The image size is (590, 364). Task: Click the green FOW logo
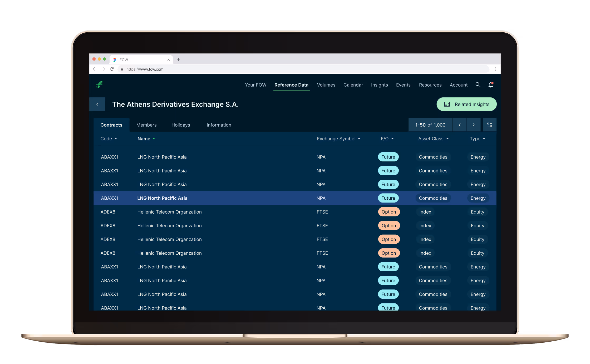tap(99, 85)
